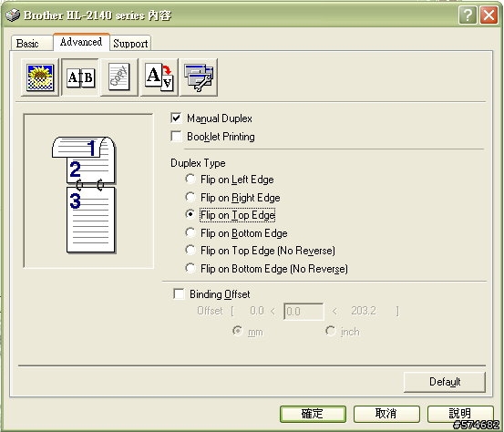Click the duplex page preview image

point(88,190)
